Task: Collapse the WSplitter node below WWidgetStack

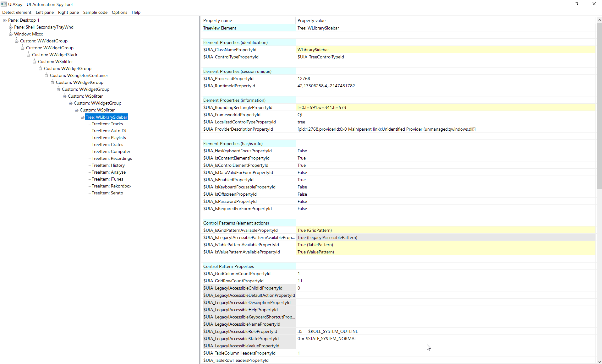Action: [x=35, y=62]
